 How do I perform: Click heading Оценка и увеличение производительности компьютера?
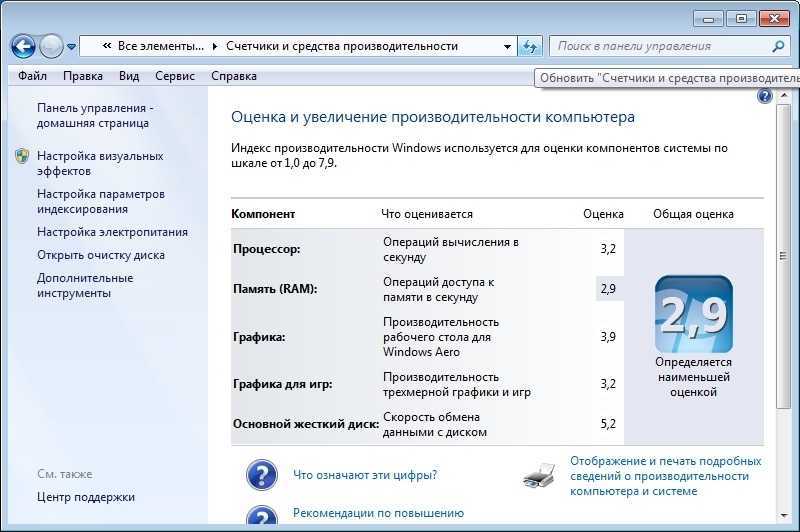tap(433, 117)
